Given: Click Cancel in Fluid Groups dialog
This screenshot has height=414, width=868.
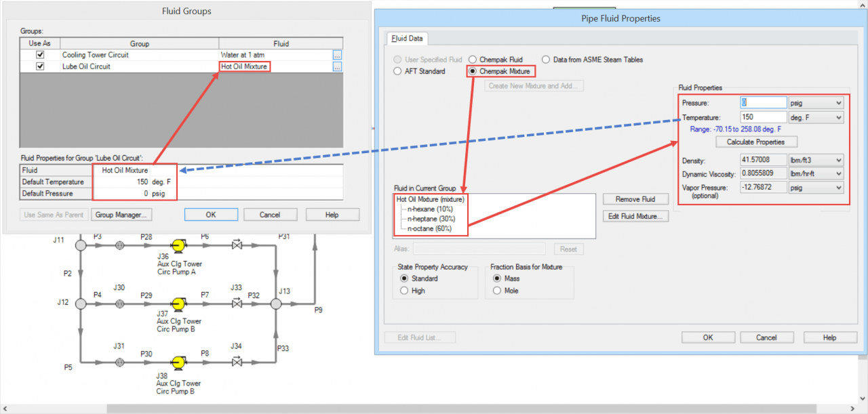Looking at the screenshot, I should (270, 215).
